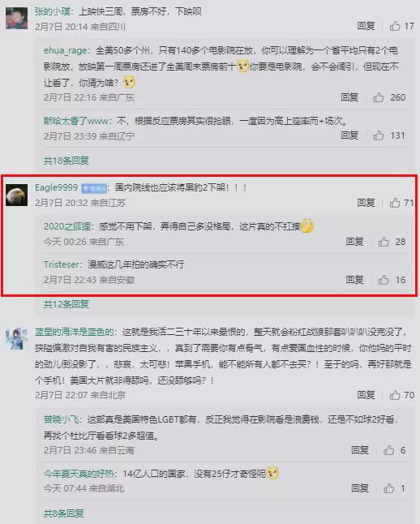
Task: Like the comment by 张的小璞
Action: (x=395, y=26)
